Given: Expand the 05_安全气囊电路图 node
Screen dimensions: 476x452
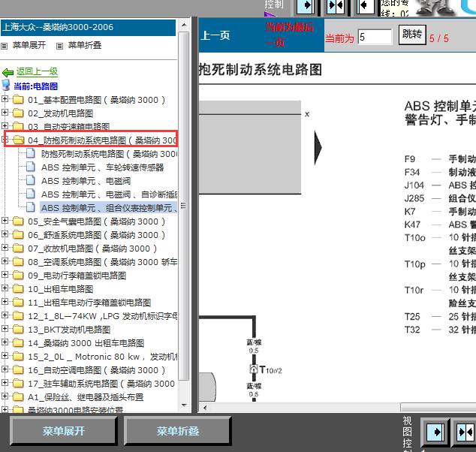Looking at the screenshot, I should (5, 221).
